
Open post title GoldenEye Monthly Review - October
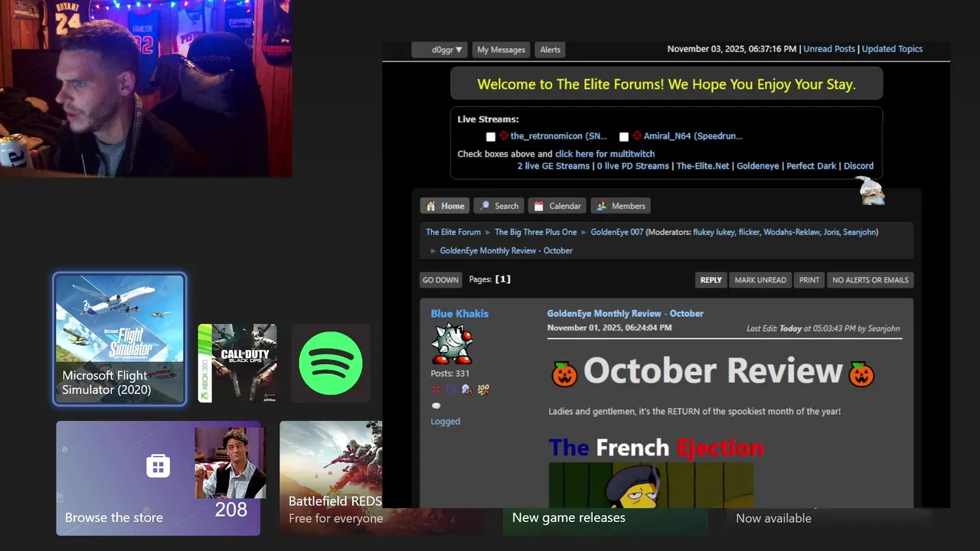point(625,314)
